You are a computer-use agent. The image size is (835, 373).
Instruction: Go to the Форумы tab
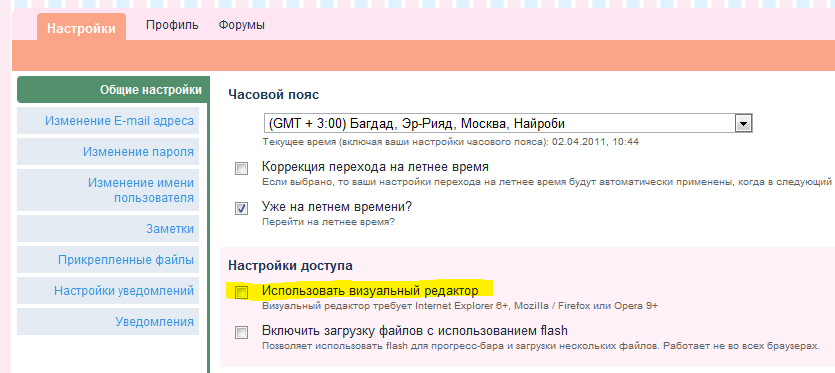241,25
